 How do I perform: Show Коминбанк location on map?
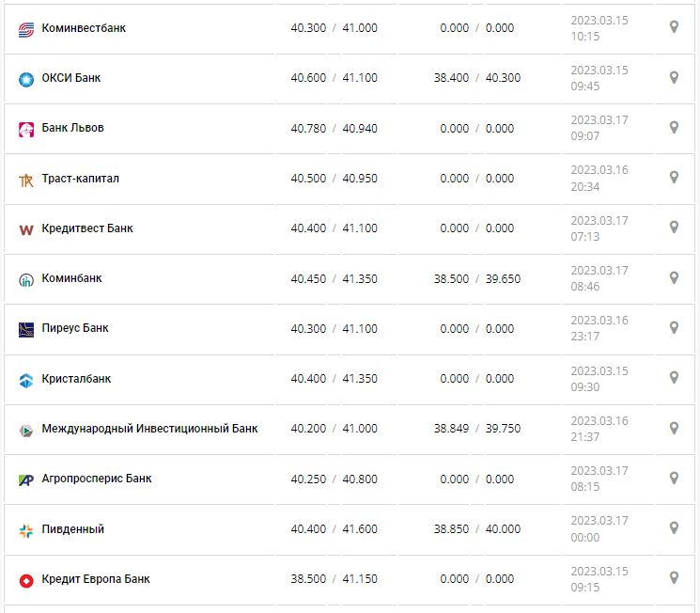click(x=674, y=277)
